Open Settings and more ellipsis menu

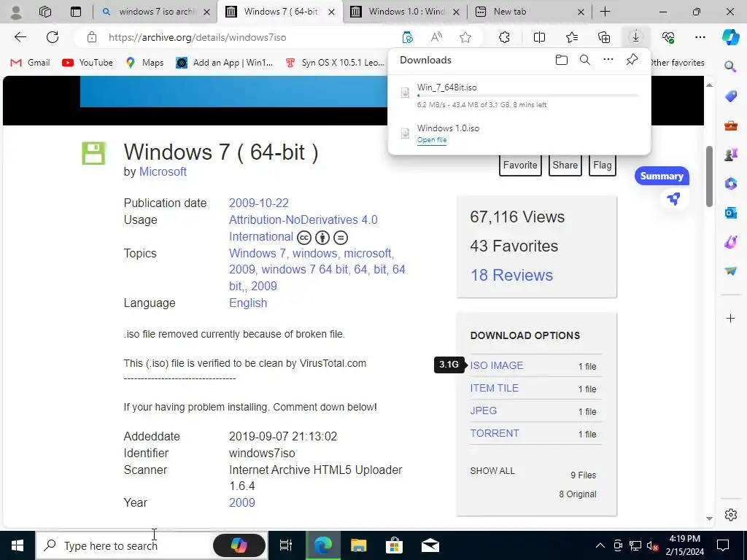(x=700, y=37)
